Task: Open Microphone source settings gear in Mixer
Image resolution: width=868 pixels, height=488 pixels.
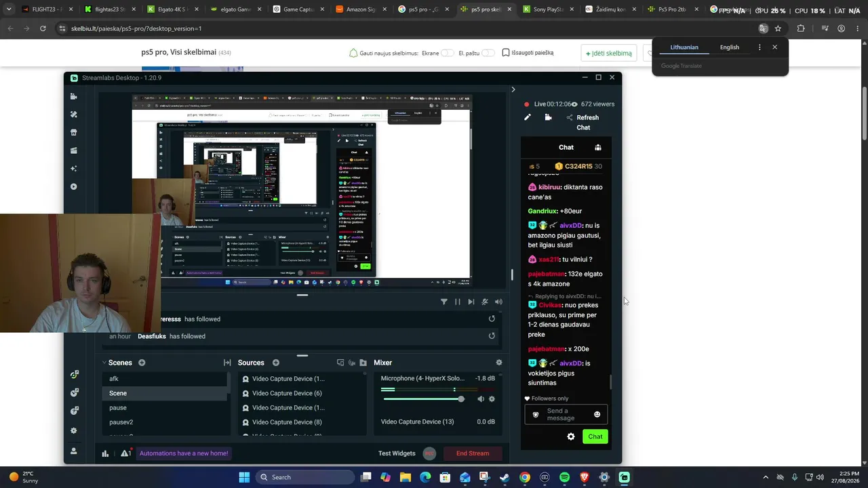Action: pos(492,399)
